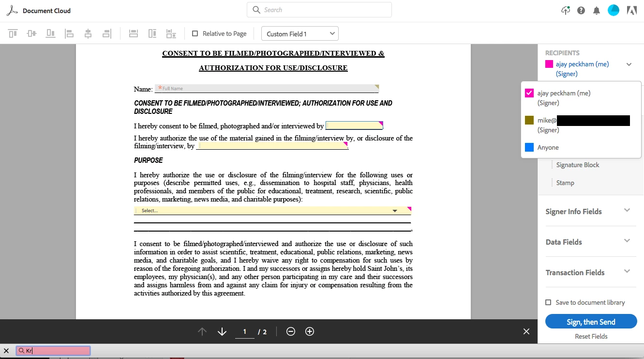Click the match width icon
Viewport: 644px width, 359px height.
click(x=134, y=33)
